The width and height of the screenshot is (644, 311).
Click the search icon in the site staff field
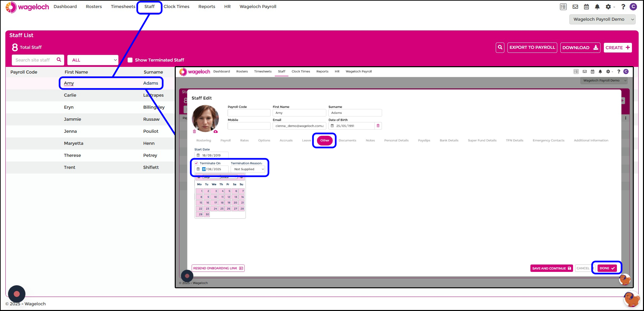click(x=59, y=60)
